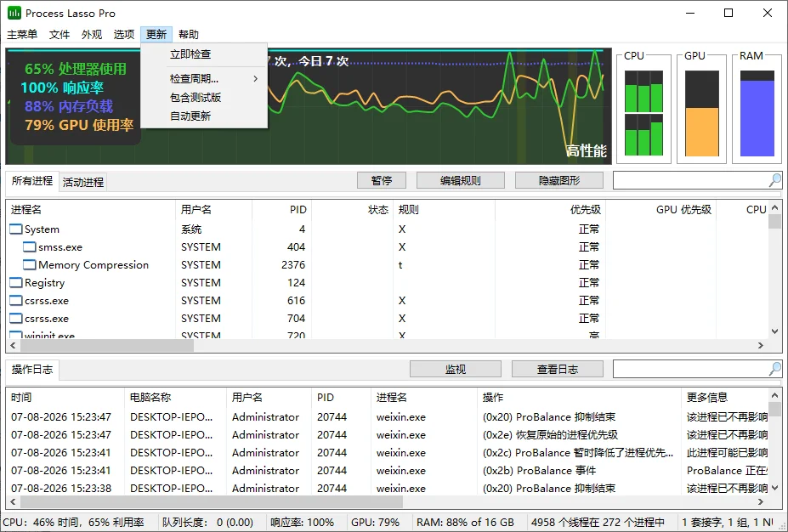This screenshot has height=532, width=788.
Task: Sort log entries by 电脑名称 column
Action: pos(175,398)
